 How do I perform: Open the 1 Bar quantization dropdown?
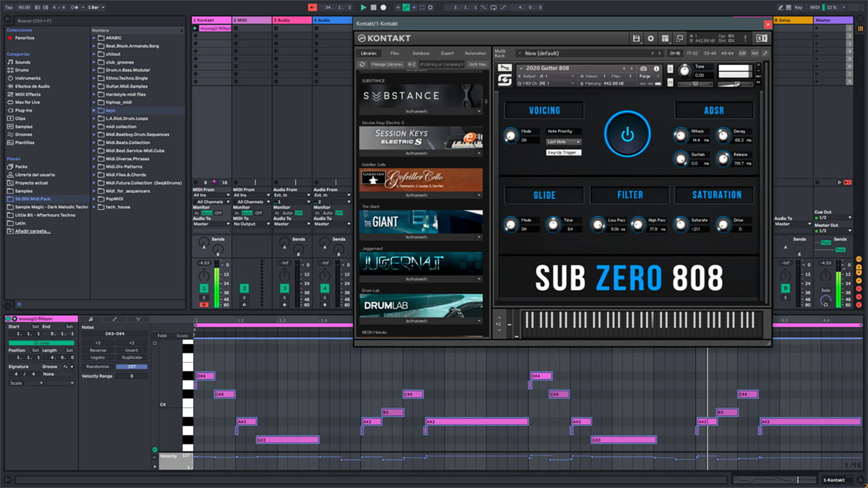(94, 7)
